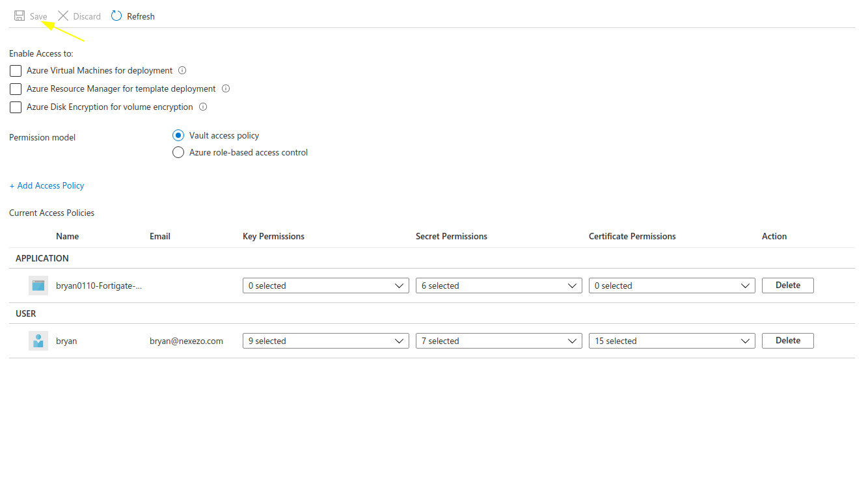This screenshot has height=478, width=868.
Task: Click the Current Access Policies label
Action: point(52,213)
